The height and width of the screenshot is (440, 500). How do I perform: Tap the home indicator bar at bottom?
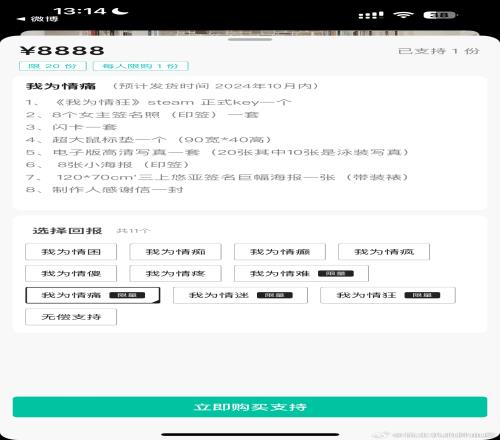point(250,434)
